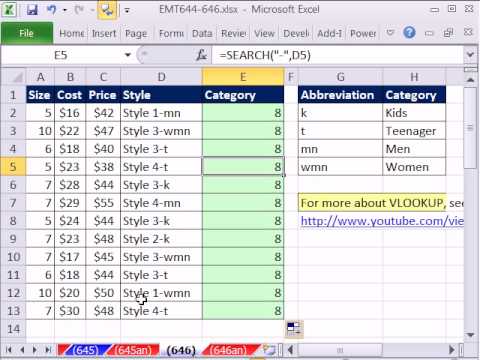Expand the formula bar with the chevron
This screenshot has height=360, width=480.
[471, 54]
